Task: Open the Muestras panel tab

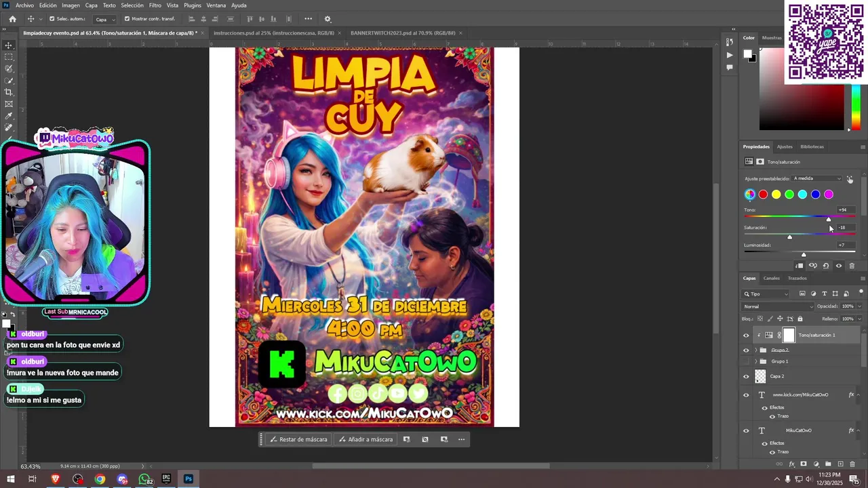Action: point(772,38)
